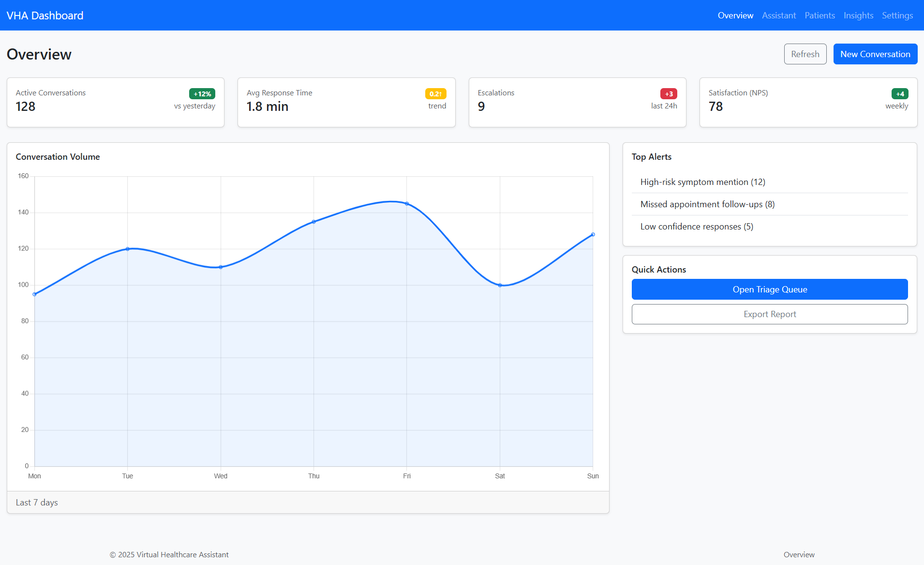Select Low confidence responses alert
The image size is (924, 565).
697,227
